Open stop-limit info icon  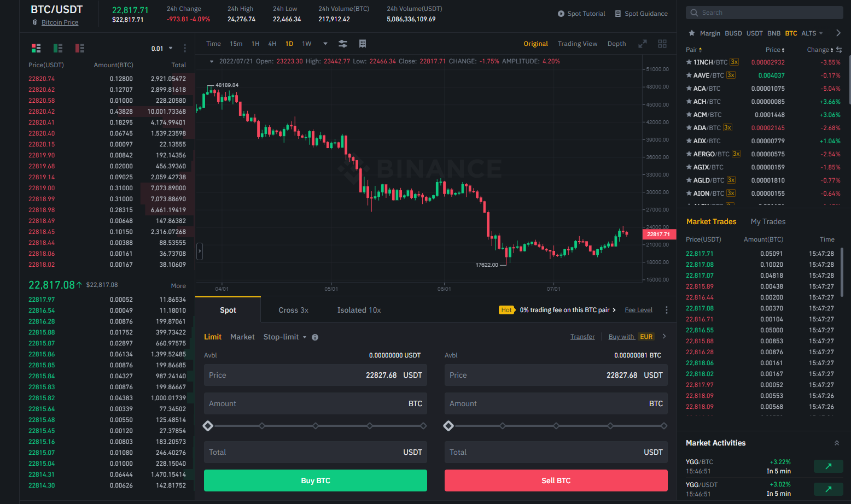tap(315, 337)
